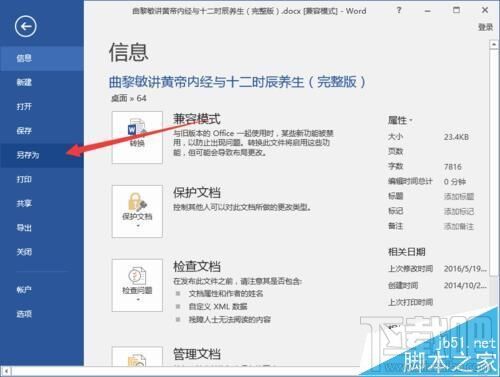Click the 兼容模式 heading

point(197,119)
